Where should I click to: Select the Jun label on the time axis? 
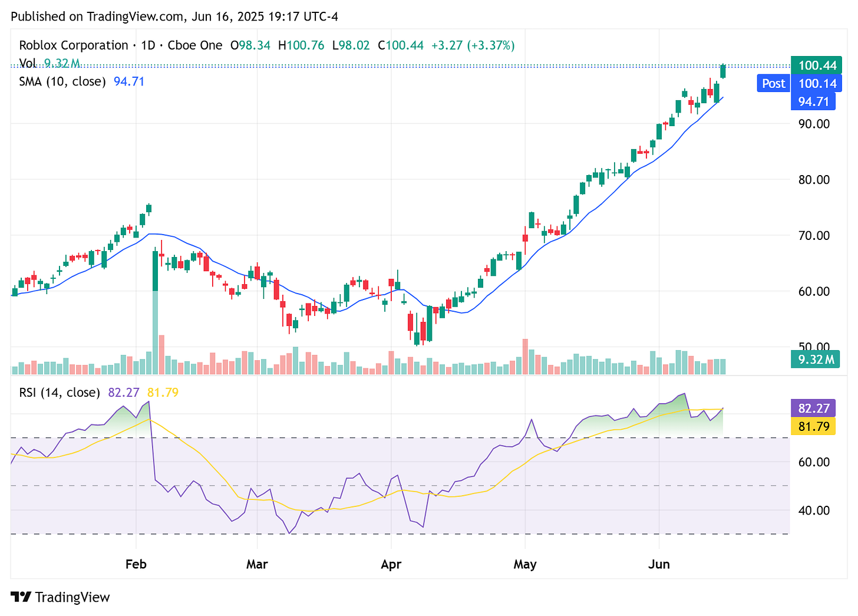[x=659, y=564]
